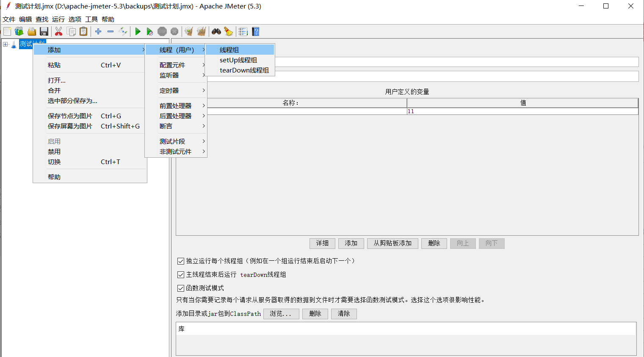Open the Function Helper list icon
Screen dimensions: 644x357
[243, 31]
